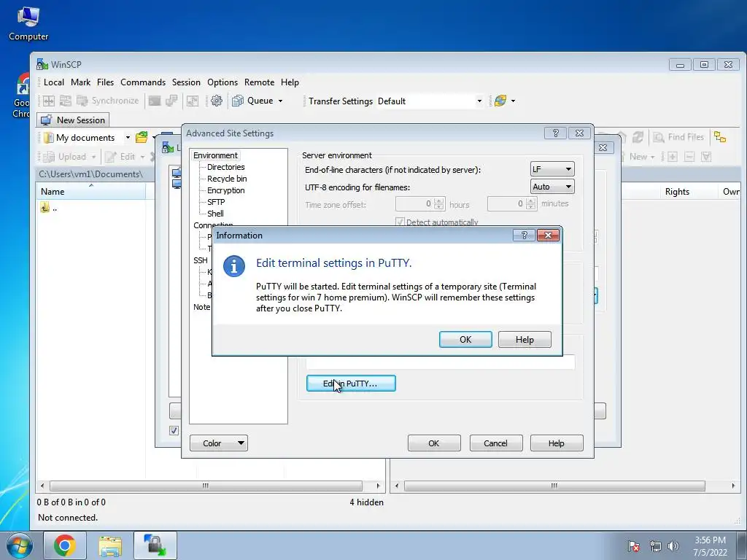Open the Commands menu
747x560 pixels.
143,82
